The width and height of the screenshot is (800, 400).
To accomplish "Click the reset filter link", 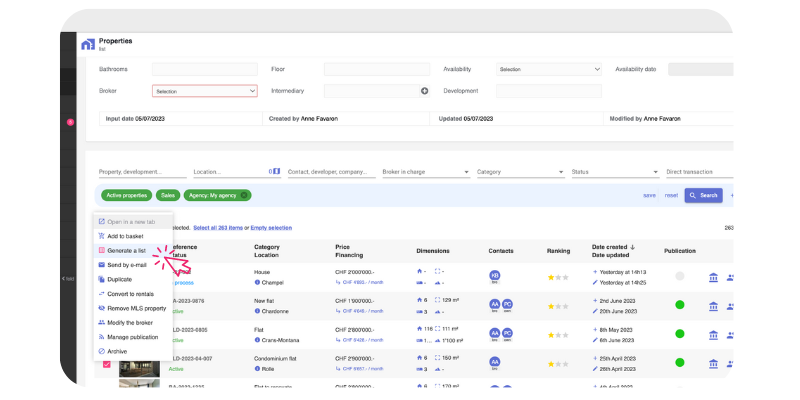I will [x=671, y=195].
